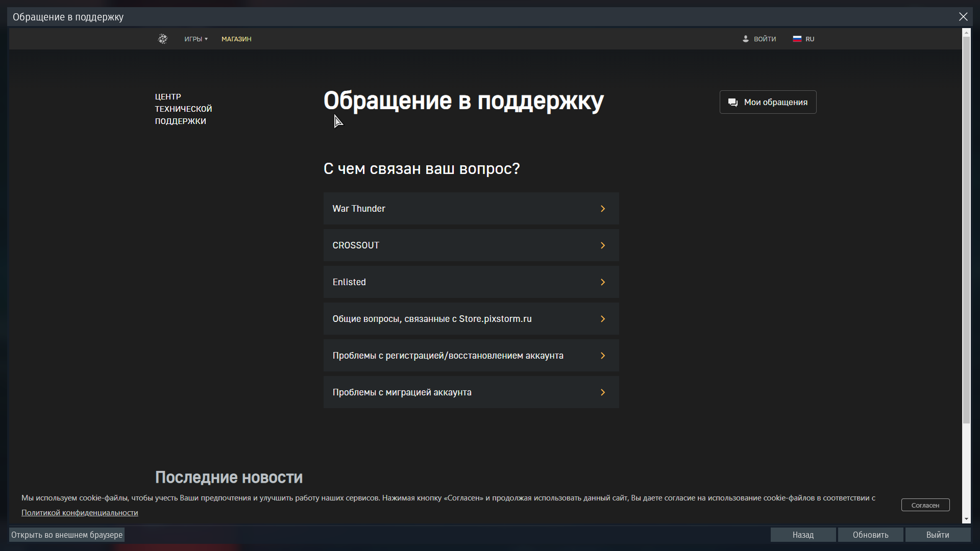Viewport: 980px width, 551px height.
Task: Open the Игры dropdown menu
Action: [196, 39]
